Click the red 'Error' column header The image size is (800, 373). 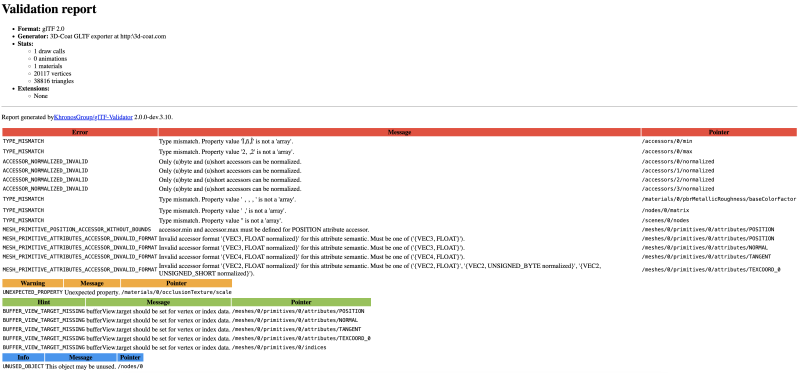80,132
